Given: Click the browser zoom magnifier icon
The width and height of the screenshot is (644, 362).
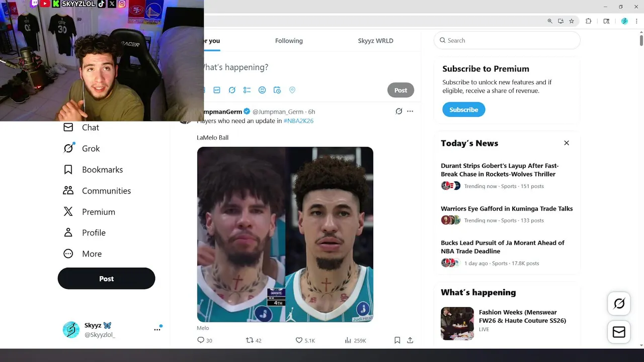Looking at the screenshot, I should [x=550, y=21].
